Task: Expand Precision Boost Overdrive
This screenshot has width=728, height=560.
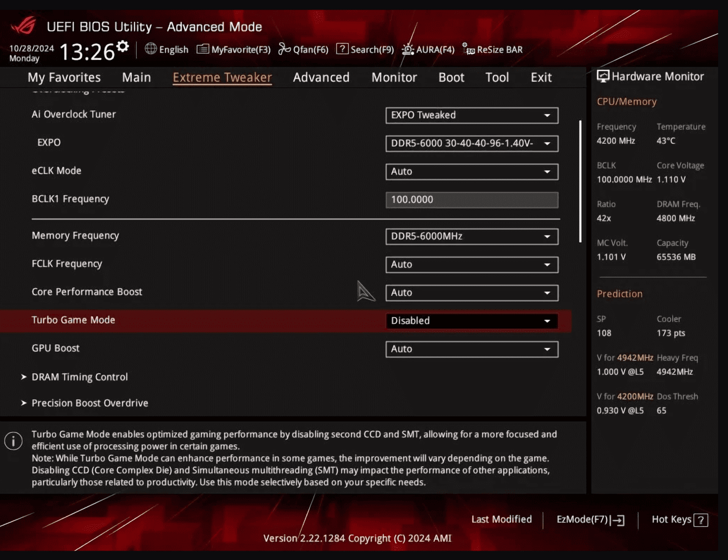Action: click(x=89, y=403)
